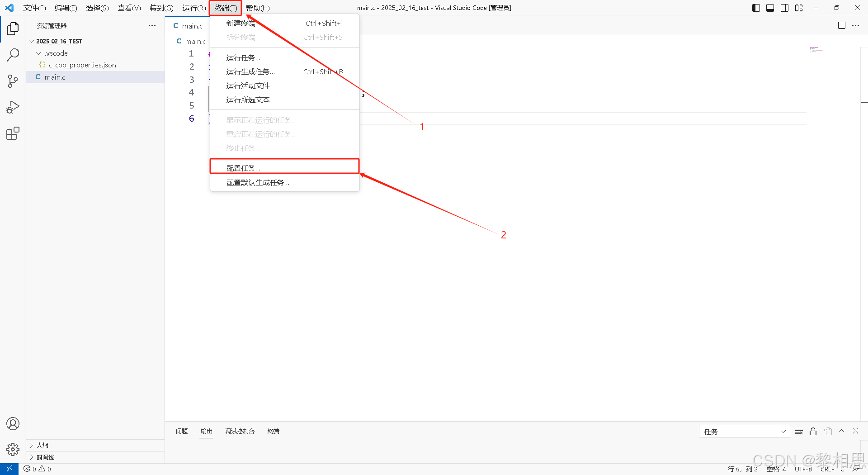The image size is (868, 475).
Task: Switch to the 问题 panel tab
Action: (182, 432)
